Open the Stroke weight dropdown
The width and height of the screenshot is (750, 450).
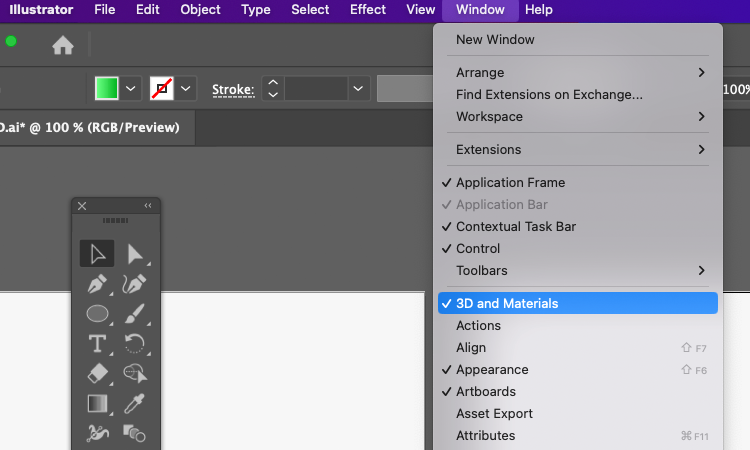coord(358,88)
